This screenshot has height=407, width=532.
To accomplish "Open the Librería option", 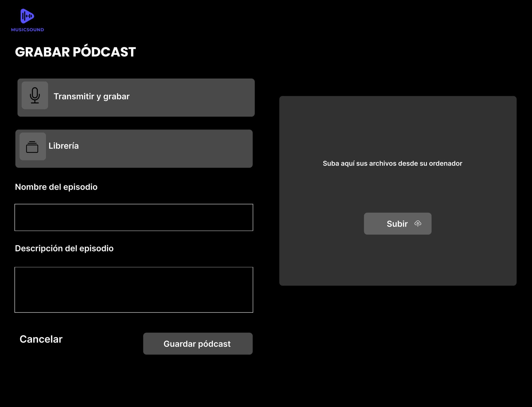I will 134,149.
